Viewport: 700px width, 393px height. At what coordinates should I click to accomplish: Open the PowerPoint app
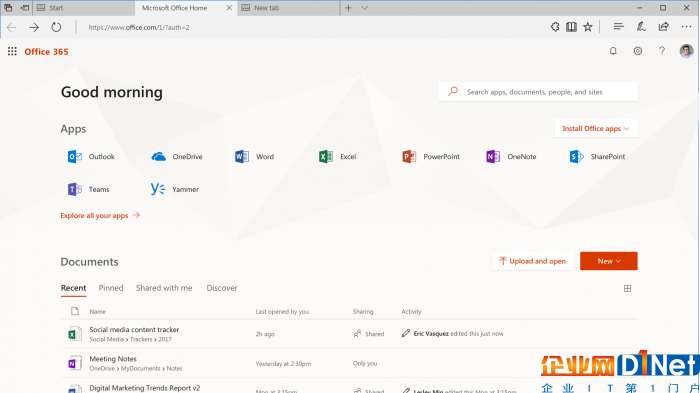[x=431, y=157]
